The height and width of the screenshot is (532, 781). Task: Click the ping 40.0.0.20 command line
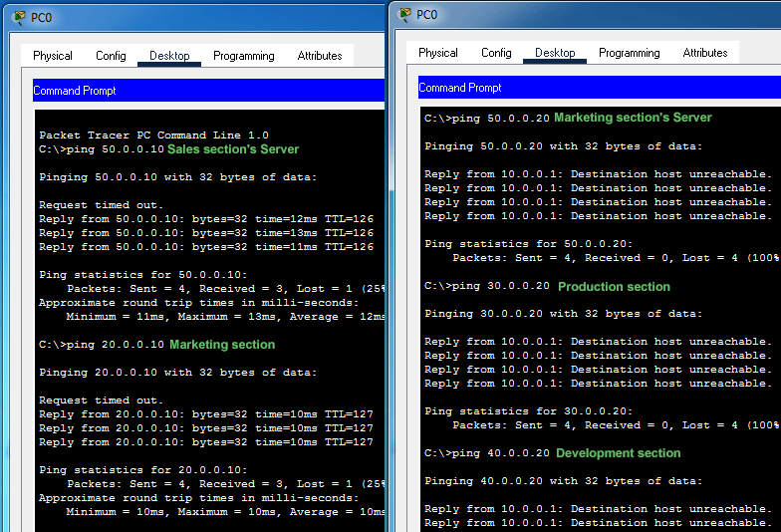486,453
